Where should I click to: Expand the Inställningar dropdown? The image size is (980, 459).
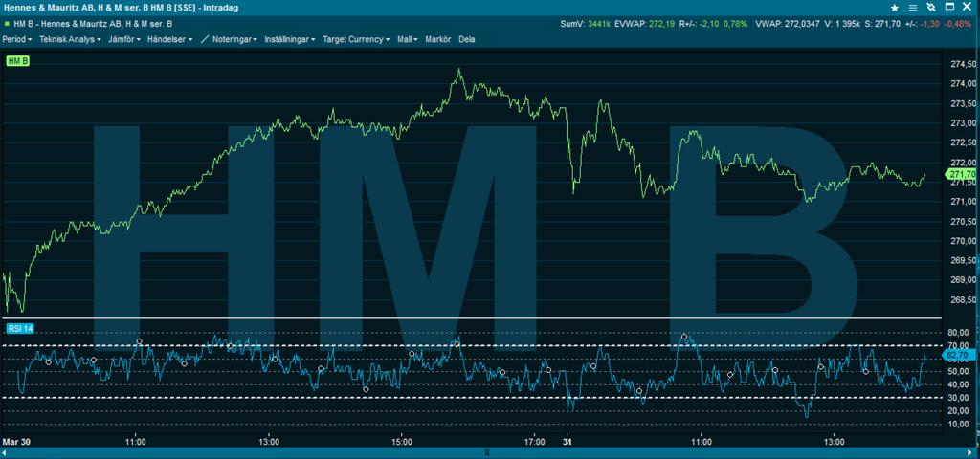tap(290, 39)
